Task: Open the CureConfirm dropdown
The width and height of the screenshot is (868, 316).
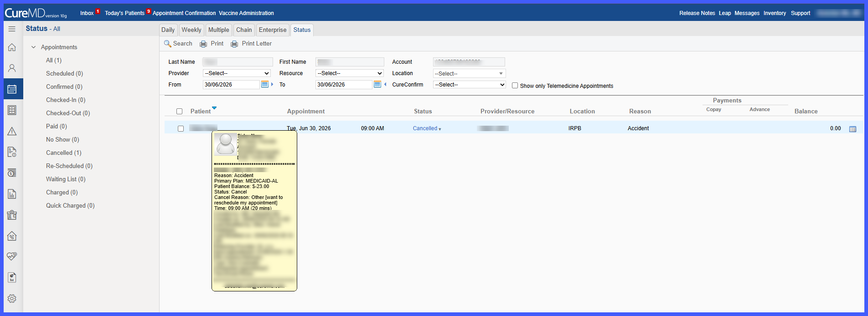Action: coord(469,85)
